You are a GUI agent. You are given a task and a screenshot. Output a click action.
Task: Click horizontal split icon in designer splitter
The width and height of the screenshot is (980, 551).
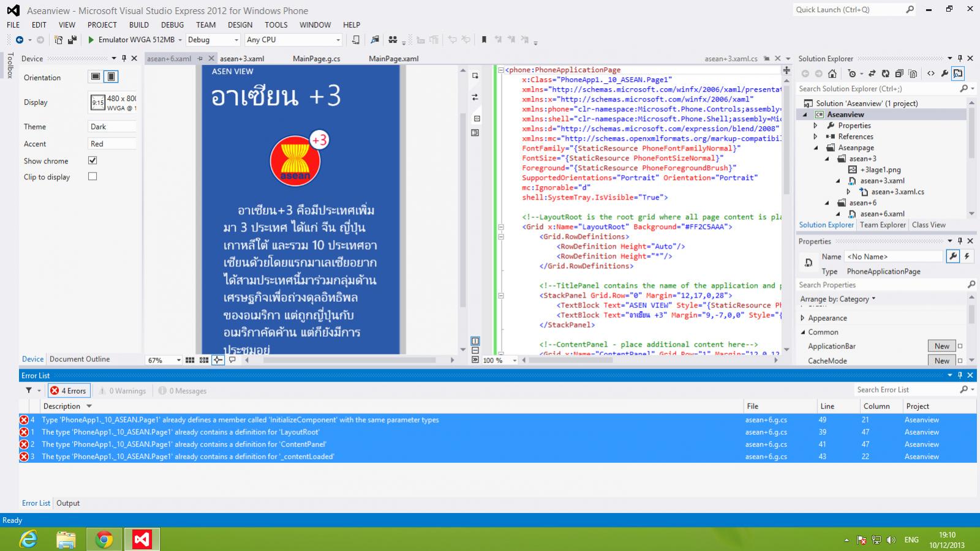point(475,351)
